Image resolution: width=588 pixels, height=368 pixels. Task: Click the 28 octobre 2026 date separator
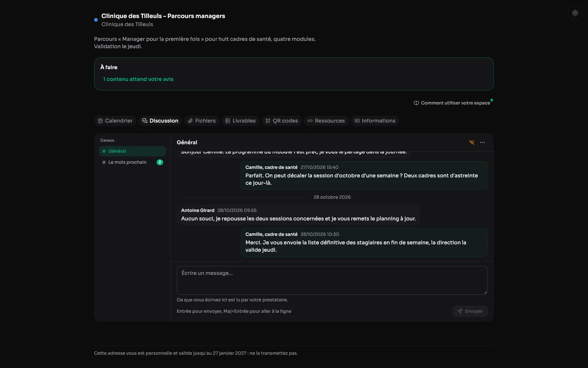pyautogui.click(x=332, y=197)
